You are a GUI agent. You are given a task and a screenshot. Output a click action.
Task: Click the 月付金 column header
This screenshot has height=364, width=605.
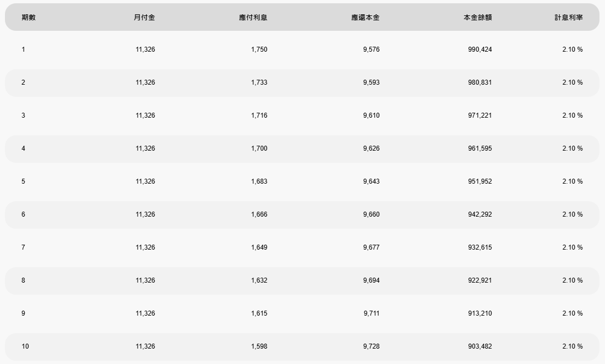point(144,18)
